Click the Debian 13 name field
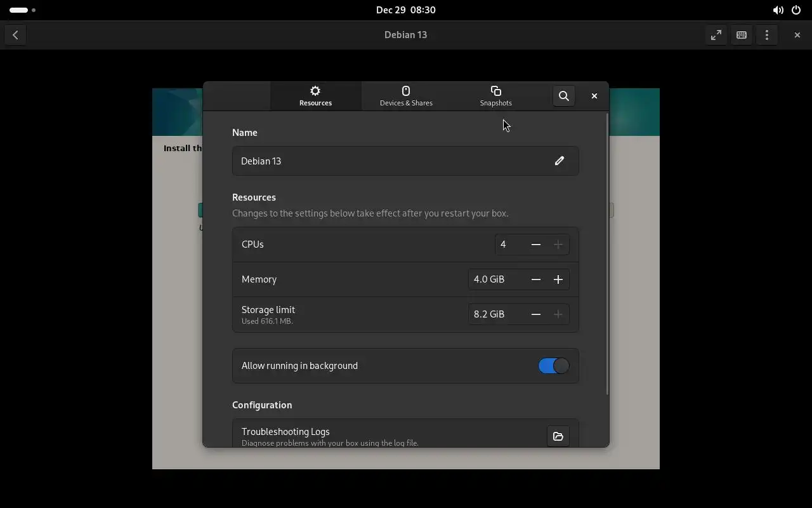812x508 pixels. [x=405, y=161]
